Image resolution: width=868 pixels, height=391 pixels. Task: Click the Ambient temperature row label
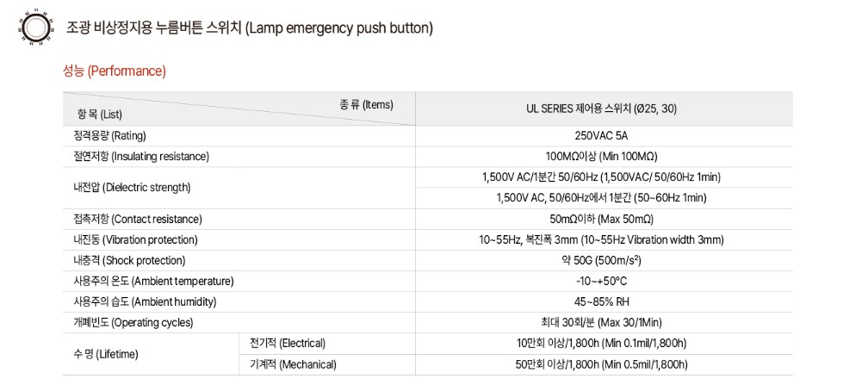153,282
